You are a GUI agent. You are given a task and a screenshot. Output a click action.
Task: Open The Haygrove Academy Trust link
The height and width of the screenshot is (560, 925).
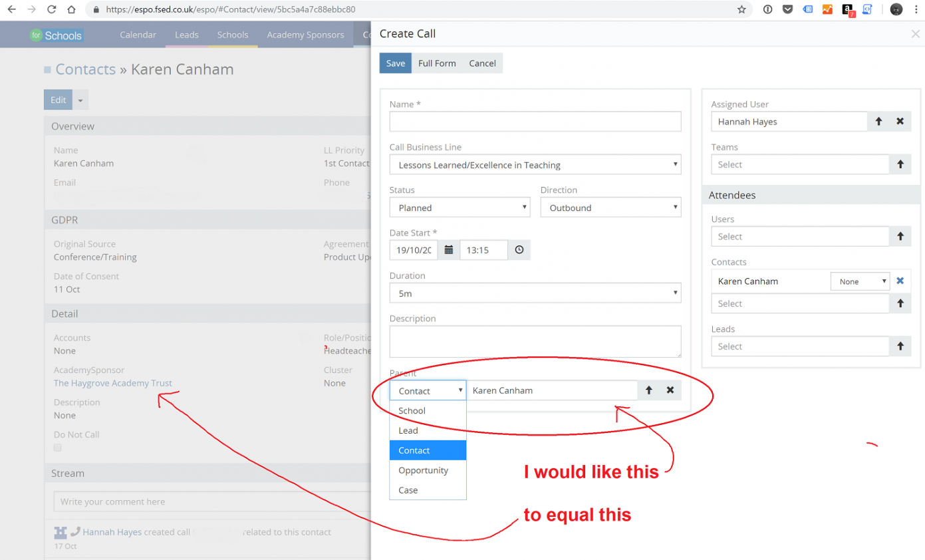[113, 383]
